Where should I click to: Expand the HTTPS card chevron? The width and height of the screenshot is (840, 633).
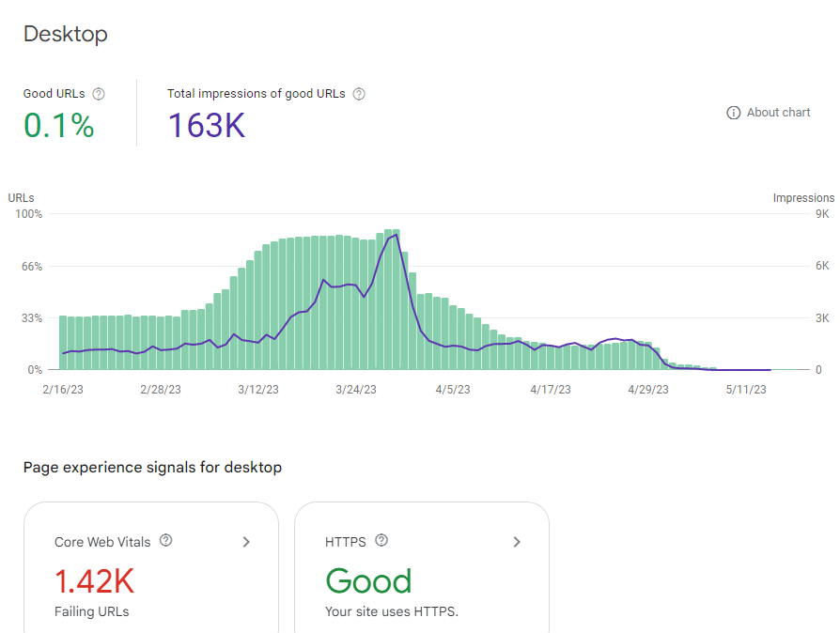tap(517, 542)
